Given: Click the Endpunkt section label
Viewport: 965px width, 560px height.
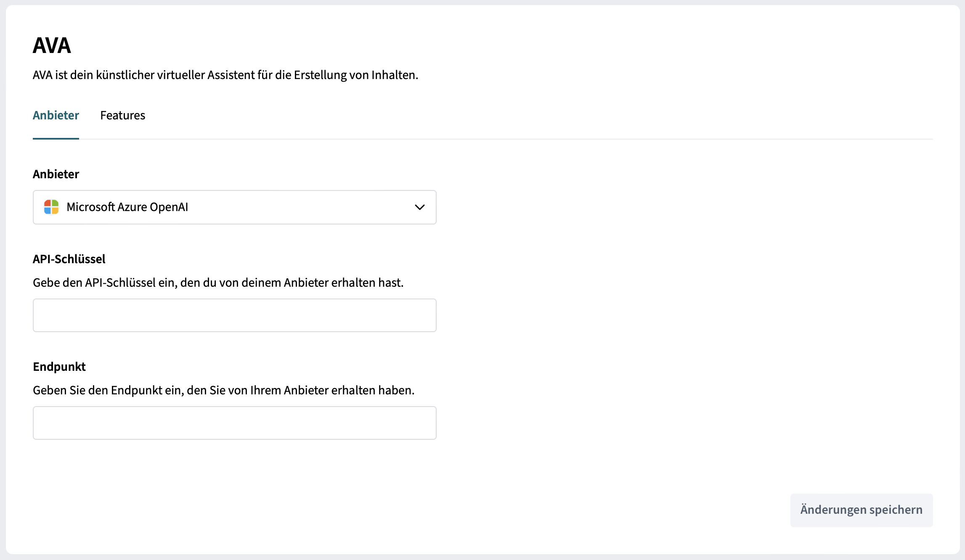Looking at the screenshot, I should (x=59, y=366).
